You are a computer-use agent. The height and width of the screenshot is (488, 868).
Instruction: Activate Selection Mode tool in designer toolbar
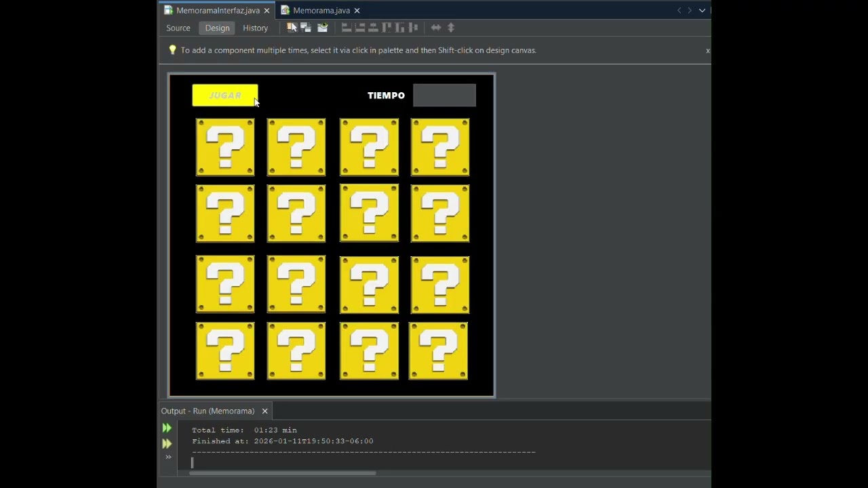tap(292, 28)
